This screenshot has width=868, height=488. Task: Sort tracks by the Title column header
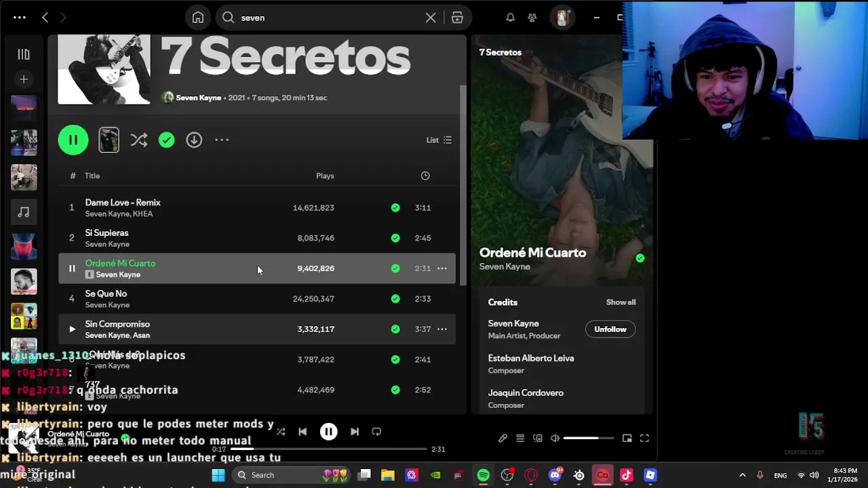click(x=92, y=176)
